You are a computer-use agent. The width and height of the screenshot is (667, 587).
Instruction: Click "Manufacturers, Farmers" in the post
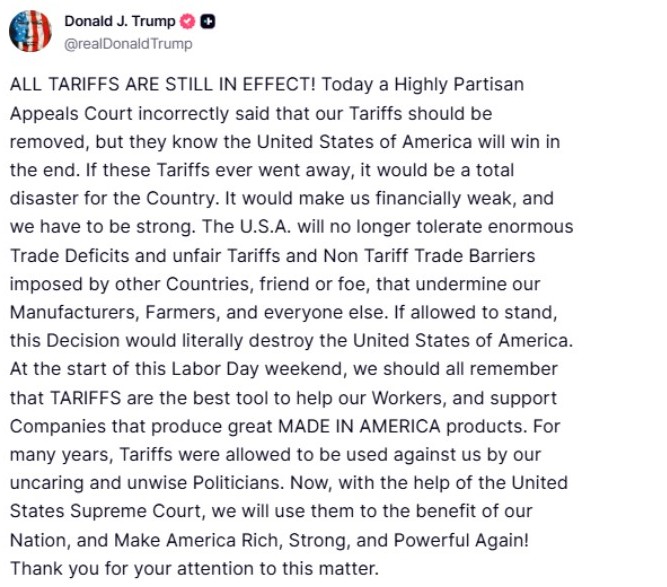click(x=102, y=313)
